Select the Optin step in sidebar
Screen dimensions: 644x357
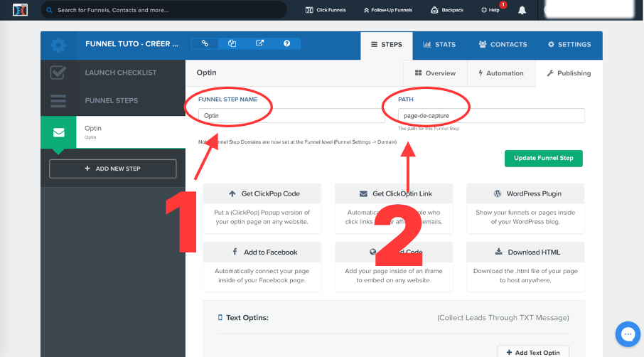(x=113, y=132)
